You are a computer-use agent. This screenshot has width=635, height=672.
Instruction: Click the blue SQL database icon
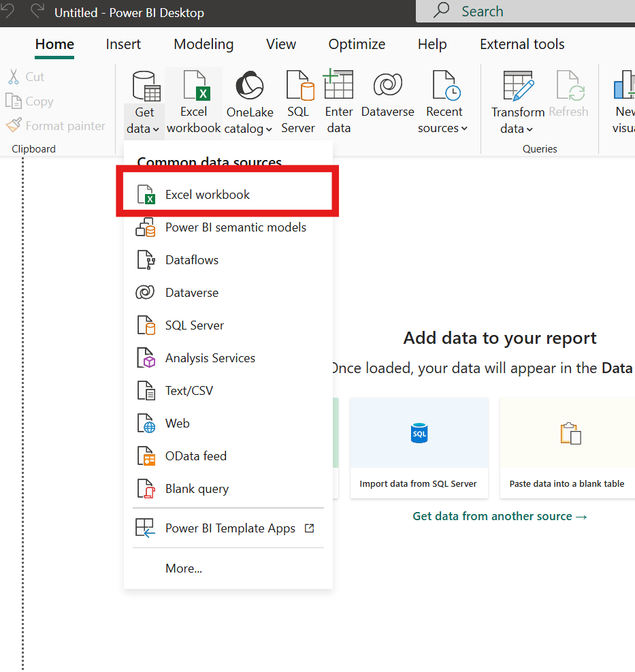coord(419,433)
